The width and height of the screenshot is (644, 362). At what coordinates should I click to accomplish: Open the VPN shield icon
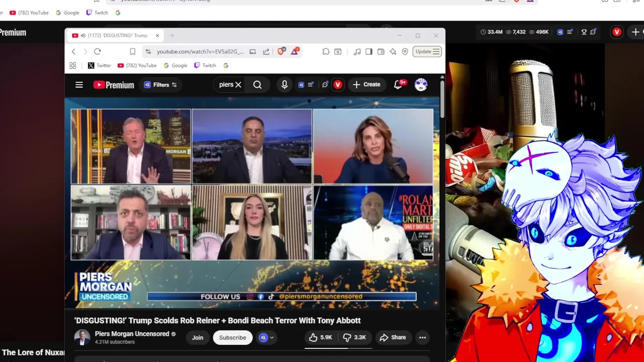pos(405,51)
